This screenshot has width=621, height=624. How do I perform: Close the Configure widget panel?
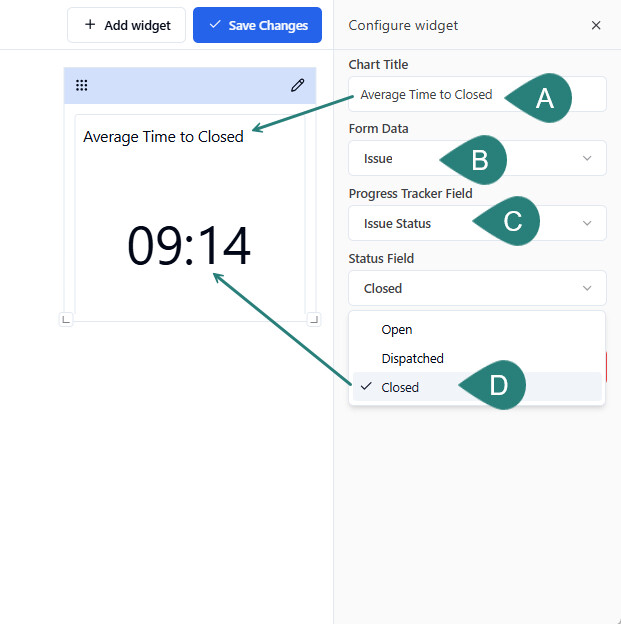596,25
